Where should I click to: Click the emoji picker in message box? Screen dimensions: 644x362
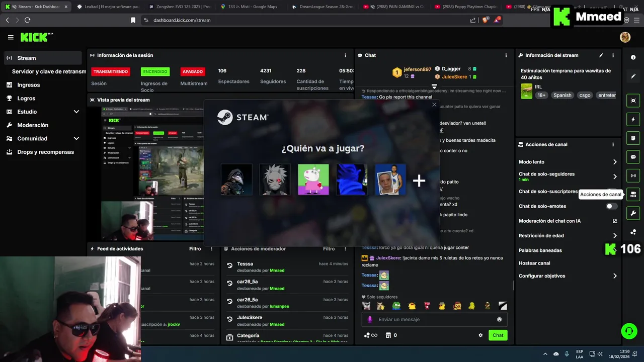coord(499,319)
